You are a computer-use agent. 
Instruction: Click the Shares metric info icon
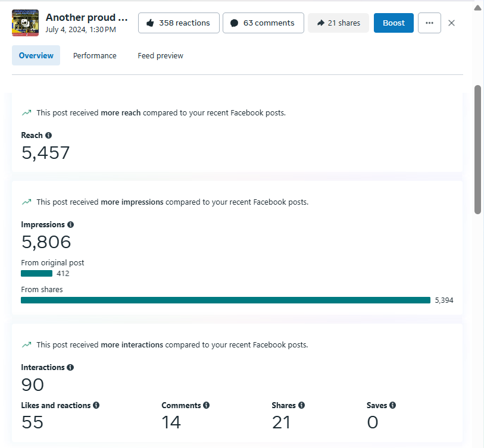coord(301,405)
